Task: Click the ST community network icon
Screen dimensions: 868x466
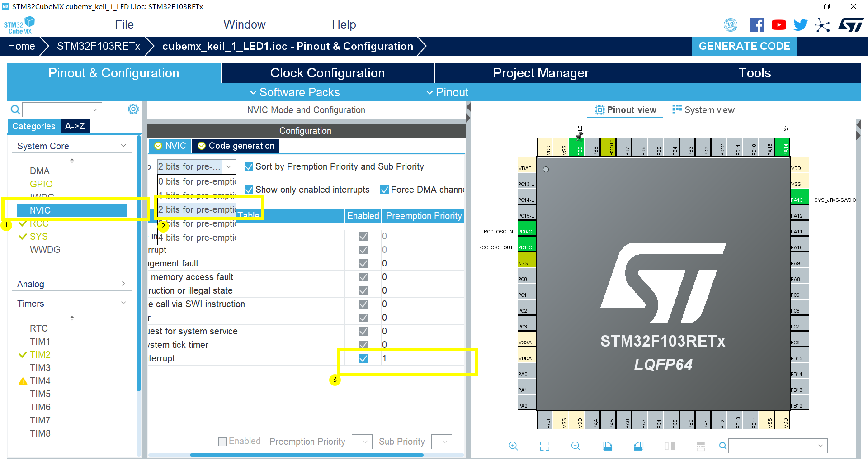Action: coord(822,25)
